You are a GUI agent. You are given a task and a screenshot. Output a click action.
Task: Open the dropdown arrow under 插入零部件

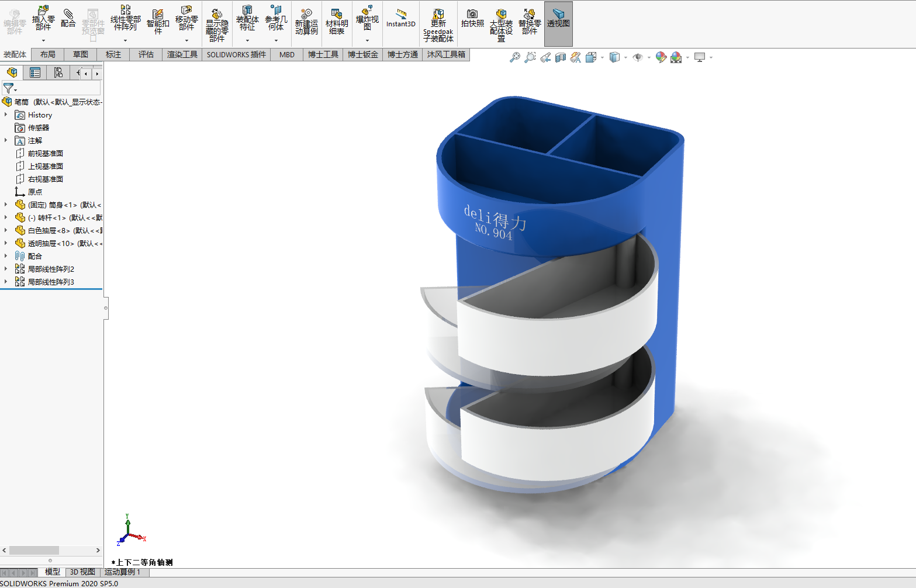43,40
